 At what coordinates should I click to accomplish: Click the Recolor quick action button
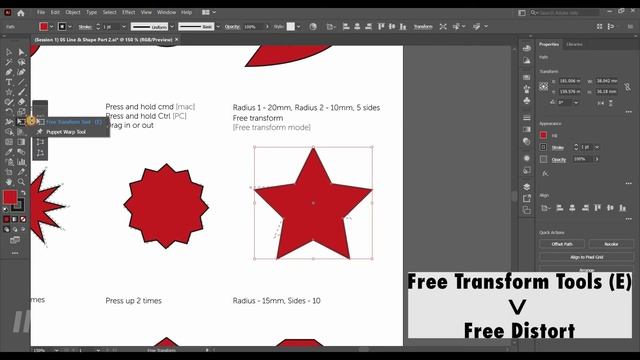coord(611,244)
